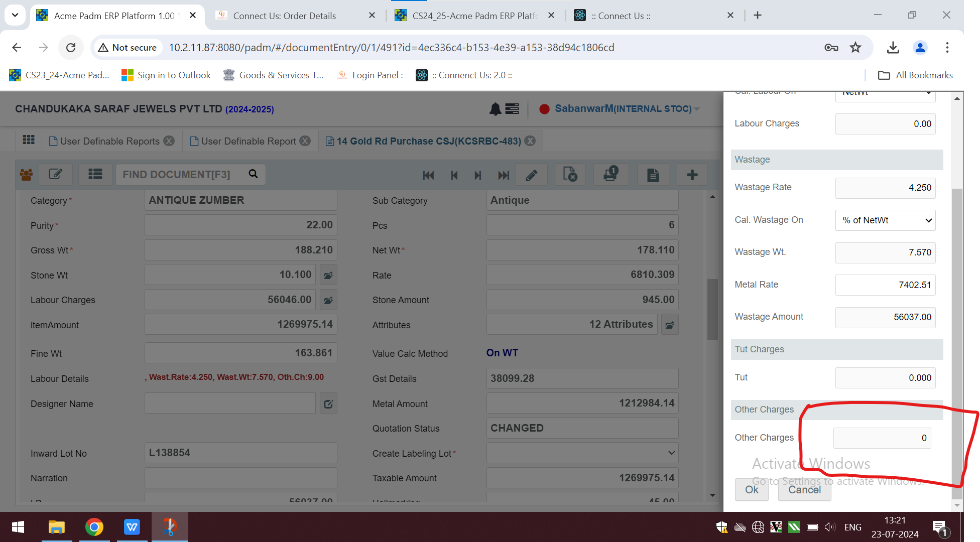Click the form vertical scrollbar thumb
The height and width of the screenshot is (542, 980).
(x=712, y=309)
